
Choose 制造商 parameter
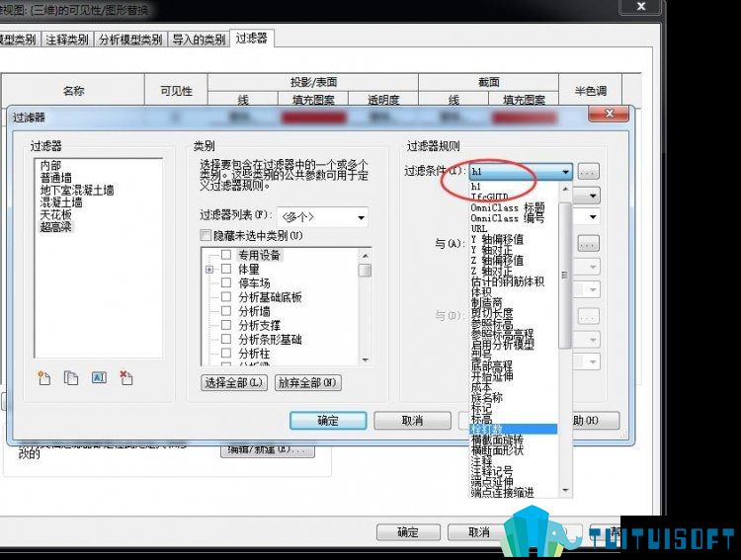pos(486,302)
